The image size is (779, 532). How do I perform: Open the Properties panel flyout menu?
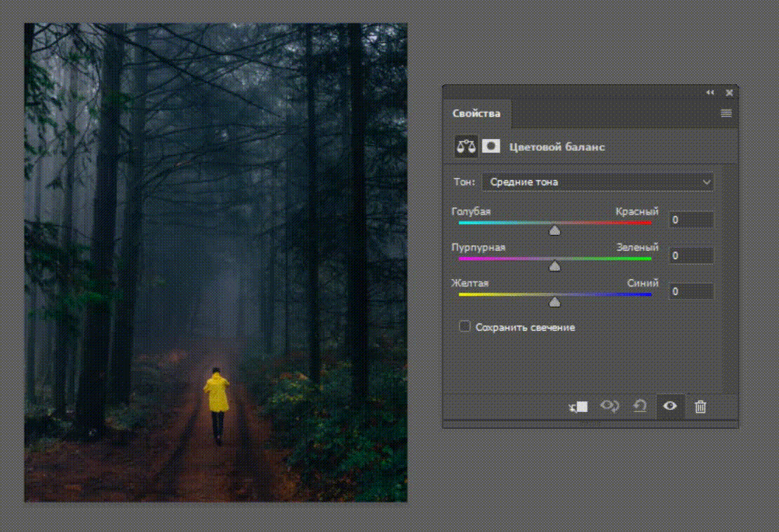[x=726, y=113]
